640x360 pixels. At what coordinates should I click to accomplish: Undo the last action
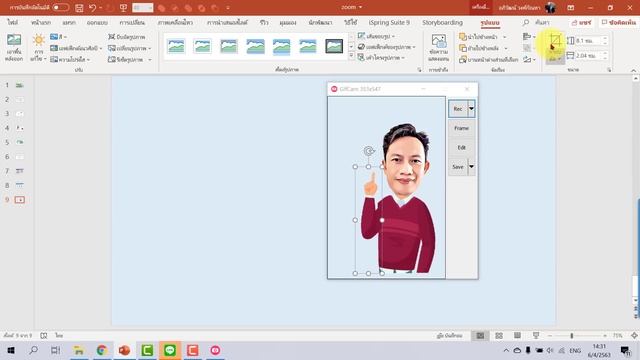(92, 8)
